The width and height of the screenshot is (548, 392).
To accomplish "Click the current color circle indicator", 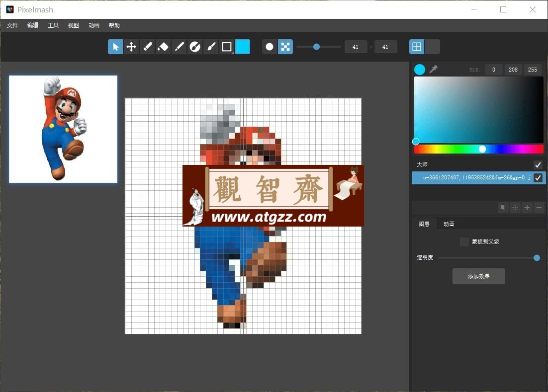I will (x=420, y=70).
